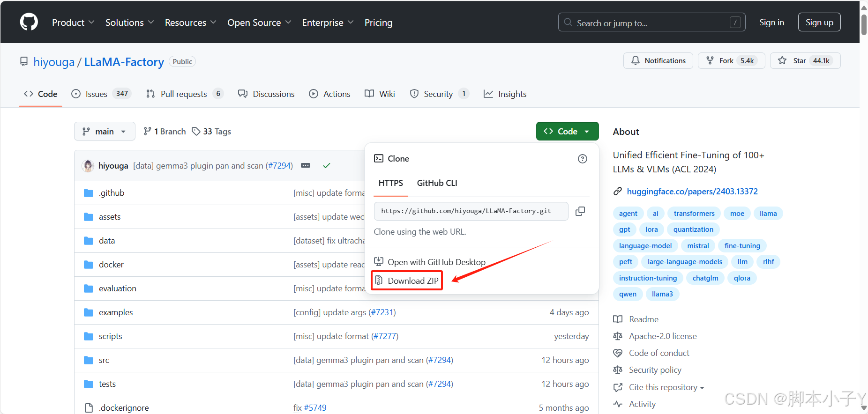Copy the clone URL to clipboard
Image resolution: width=868 pixels, height=414 pixels.
coord(580,211)
